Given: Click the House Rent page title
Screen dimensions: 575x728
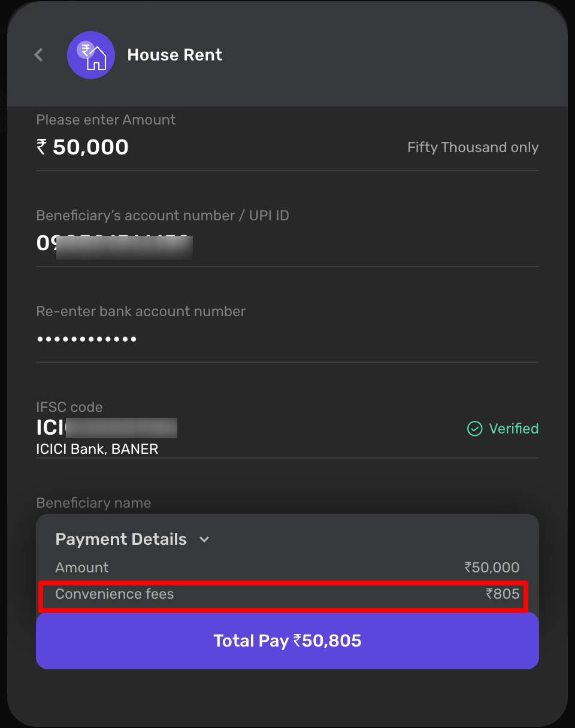Looking at the screenshot, I should (174, 55).
